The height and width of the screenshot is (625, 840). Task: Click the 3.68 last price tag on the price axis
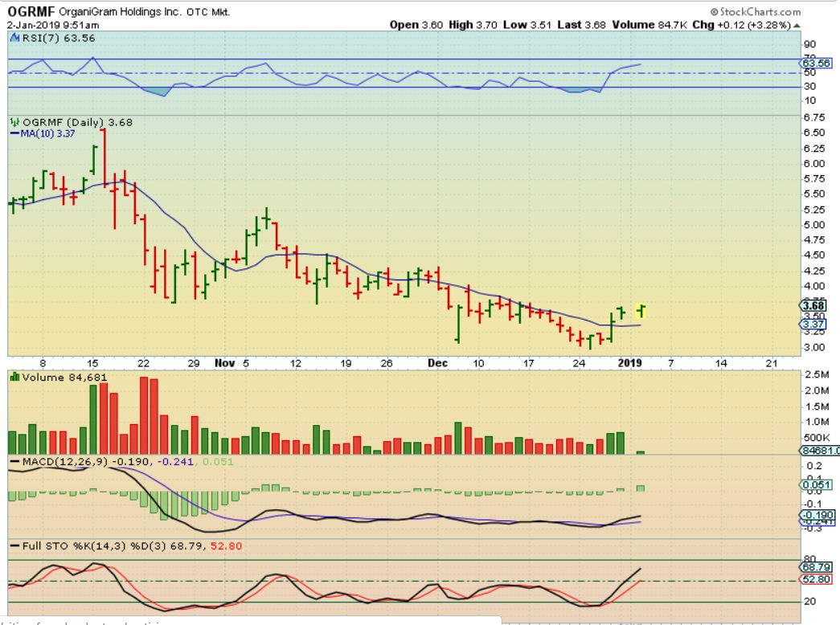(x=813, y=306)
